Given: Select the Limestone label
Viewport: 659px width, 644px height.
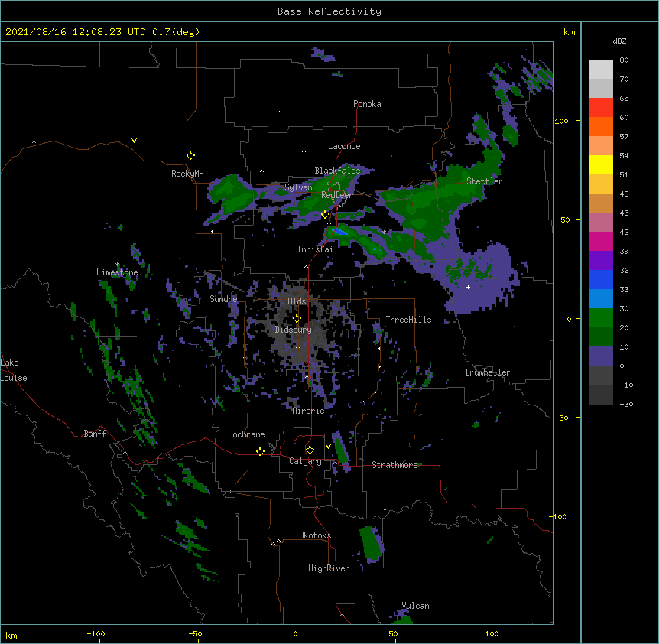Looking at the screenshot, I should (x=117, y=272).
